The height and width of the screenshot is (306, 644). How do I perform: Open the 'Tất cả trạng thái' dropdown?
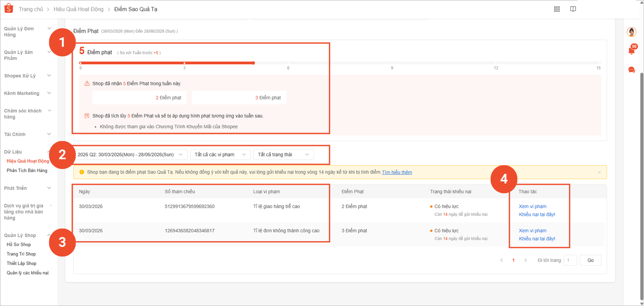tap(283, 154)
